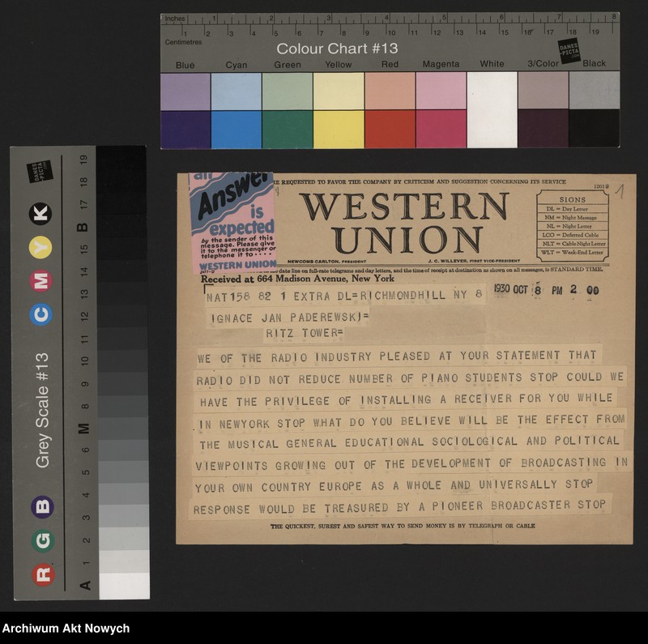Click line starting 'HAVE THE PRIVILEGE OF INSTALLING'

(x=407, y=399)
